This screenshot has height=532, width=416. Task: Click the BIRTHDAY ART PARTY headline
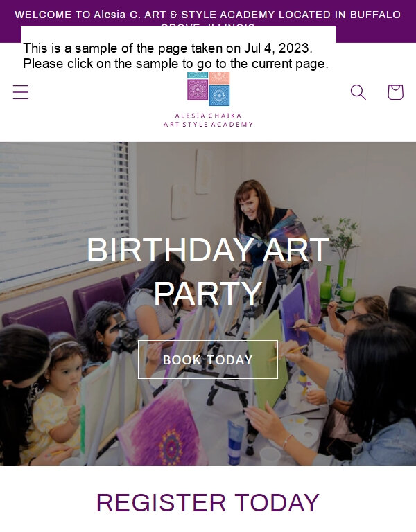[x=208, y=271]
